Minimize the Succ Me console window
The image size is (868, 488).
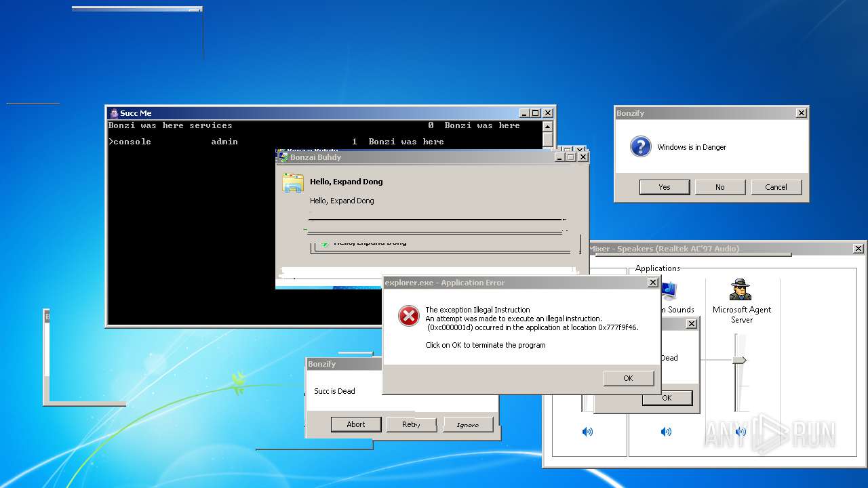click(524, 113)
